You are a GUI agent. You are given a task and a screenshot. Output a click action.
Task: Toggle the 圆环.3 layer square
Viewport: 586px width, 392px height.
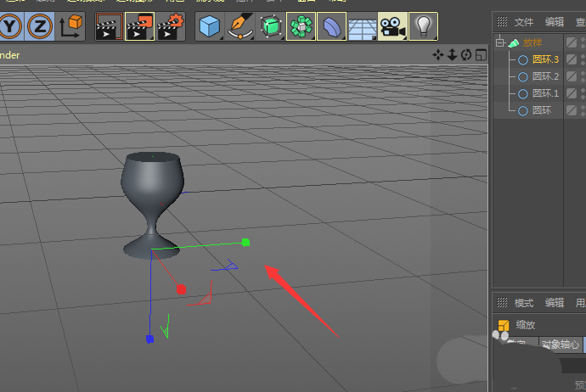tap(572, 59)
